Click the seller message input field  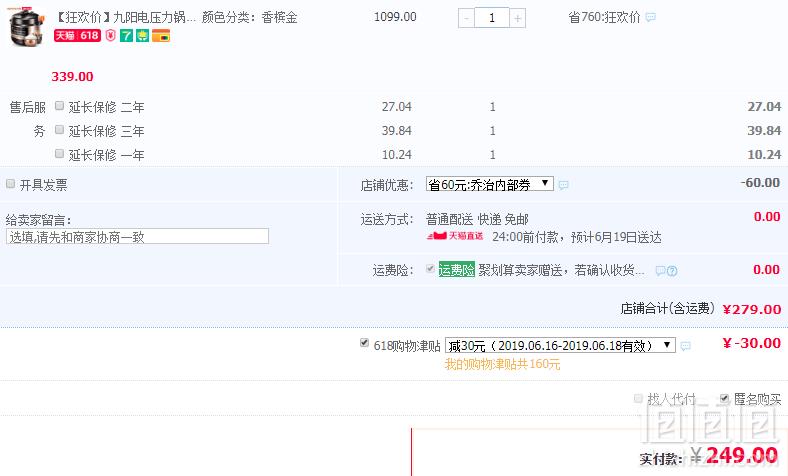tap(137, 236)
